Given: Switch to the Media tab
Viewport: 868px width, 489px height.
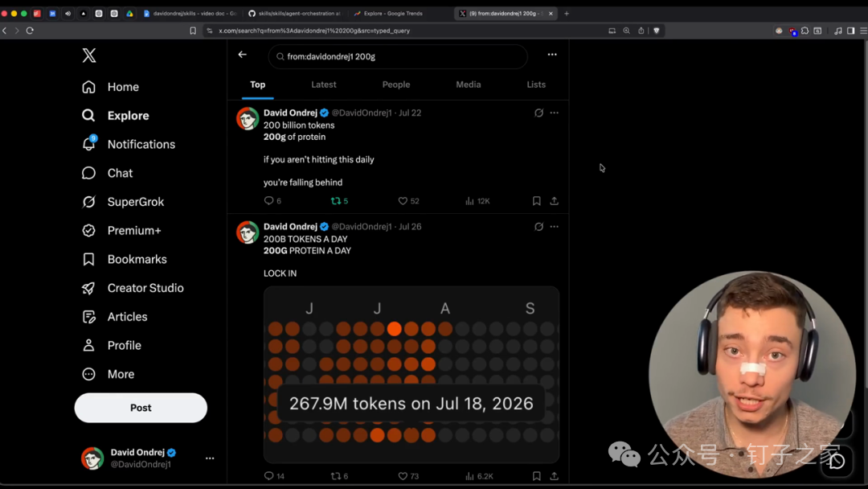Looking at the screenshot, I should pos(469,84).
